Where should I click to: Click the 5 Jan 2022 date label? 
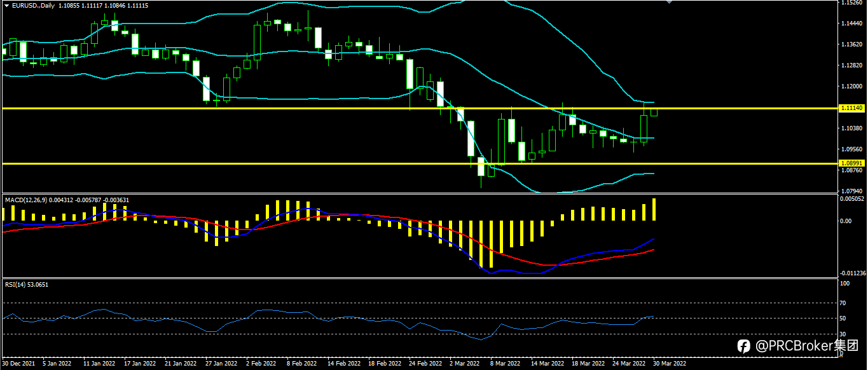(57, 364)
